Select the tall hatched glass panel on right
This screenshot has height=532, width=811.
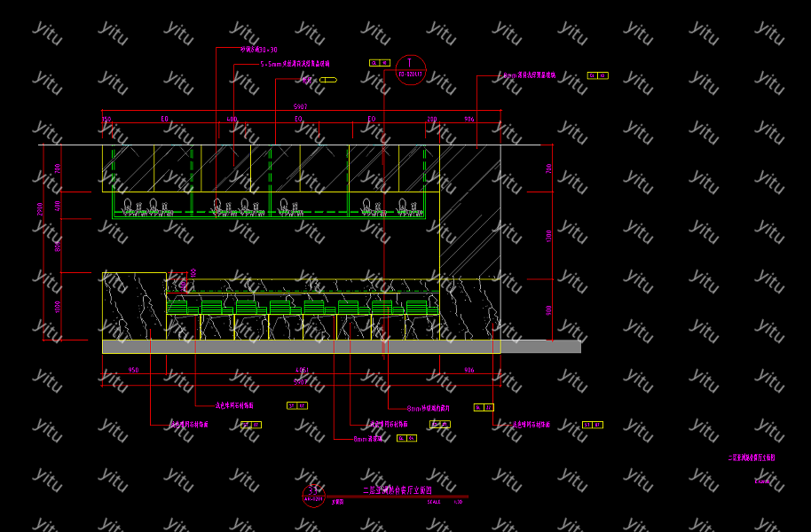pyautogui.click(x=469, y=211)
